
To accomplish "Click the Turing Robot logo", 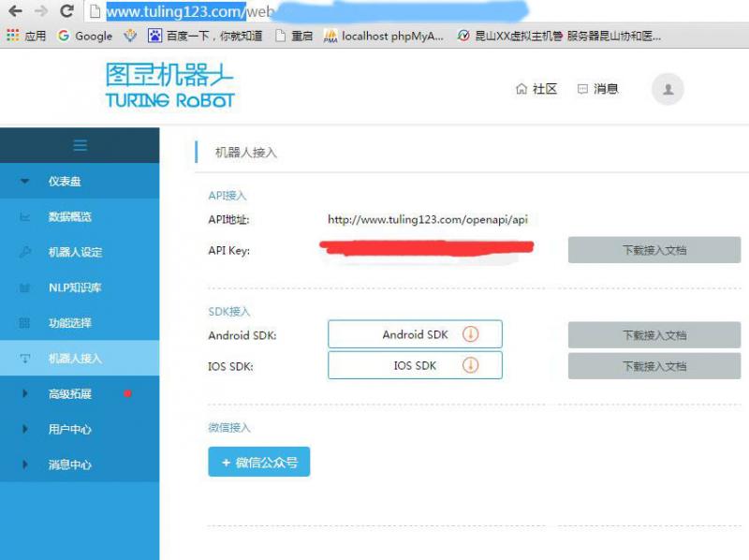I will [x=169, y=85].
